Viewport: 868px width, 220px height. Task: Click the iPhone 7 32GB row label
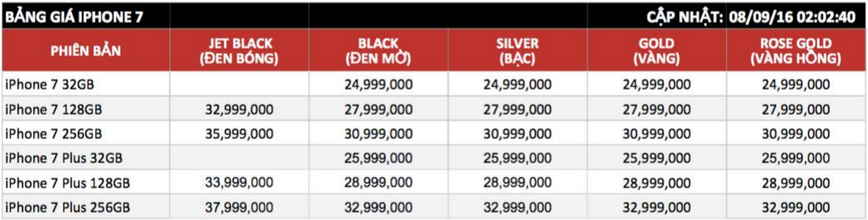(50, 84)
